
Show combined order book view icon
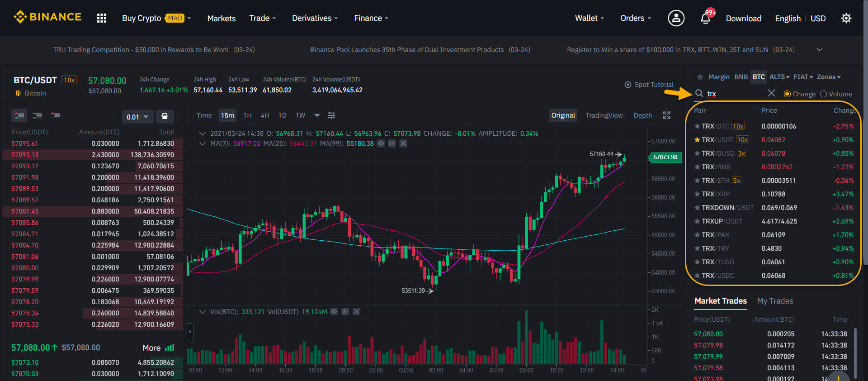click(19, 115)
